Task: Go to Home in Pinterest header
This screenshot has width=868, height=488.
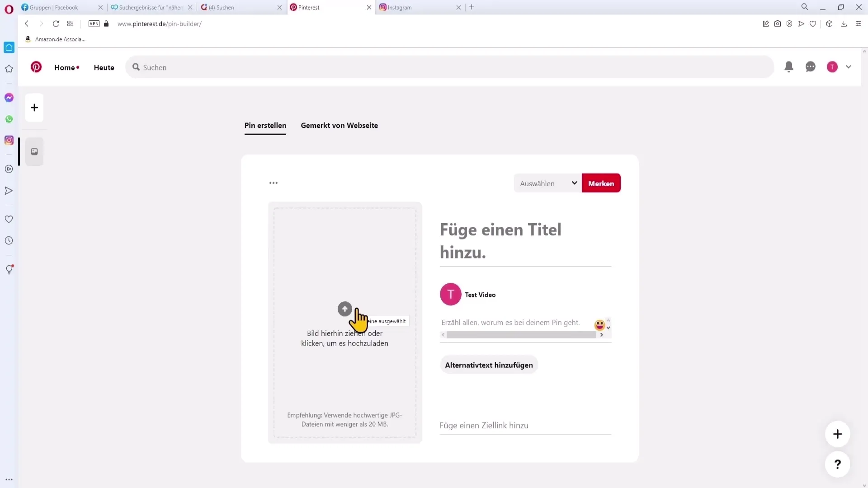Action: point(65,67)
